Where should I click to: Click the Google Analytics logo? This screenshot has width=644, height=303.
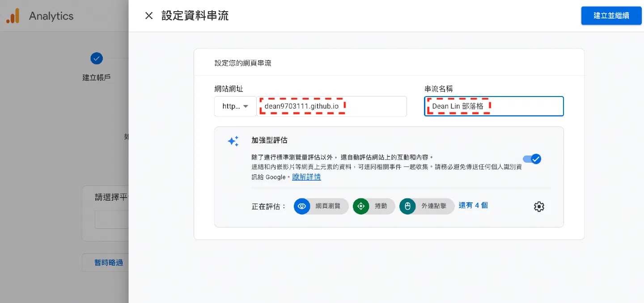(x=13, y=16)
